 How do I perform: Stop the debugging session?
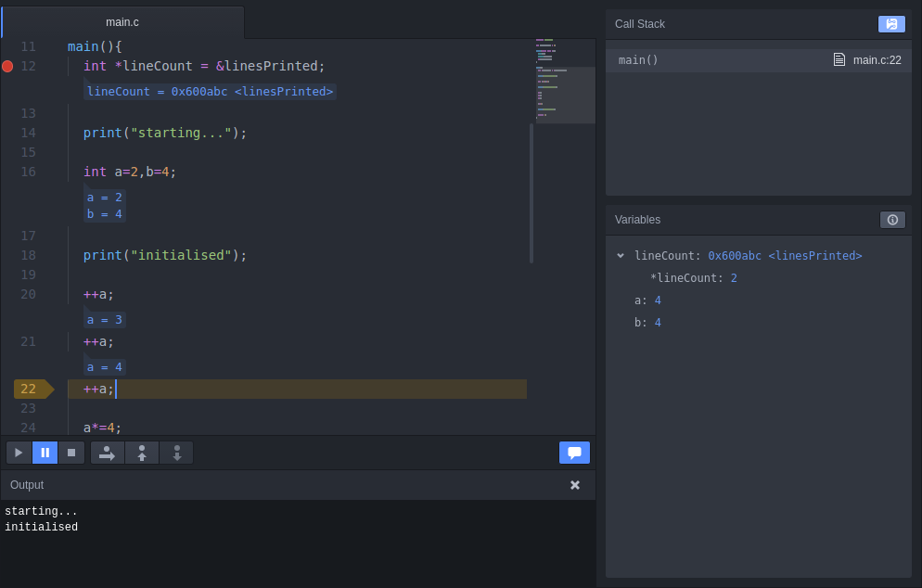point(71,453)
